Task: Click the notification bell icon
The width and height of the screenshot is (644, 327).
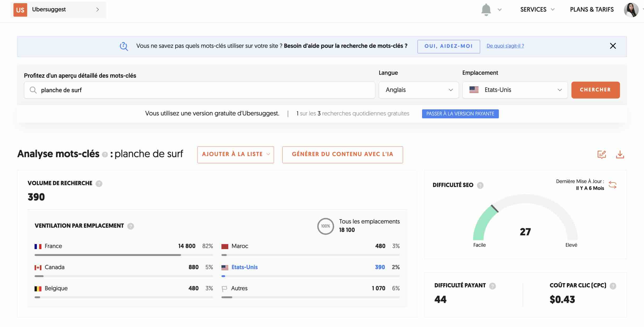Action: pos(486,10)
